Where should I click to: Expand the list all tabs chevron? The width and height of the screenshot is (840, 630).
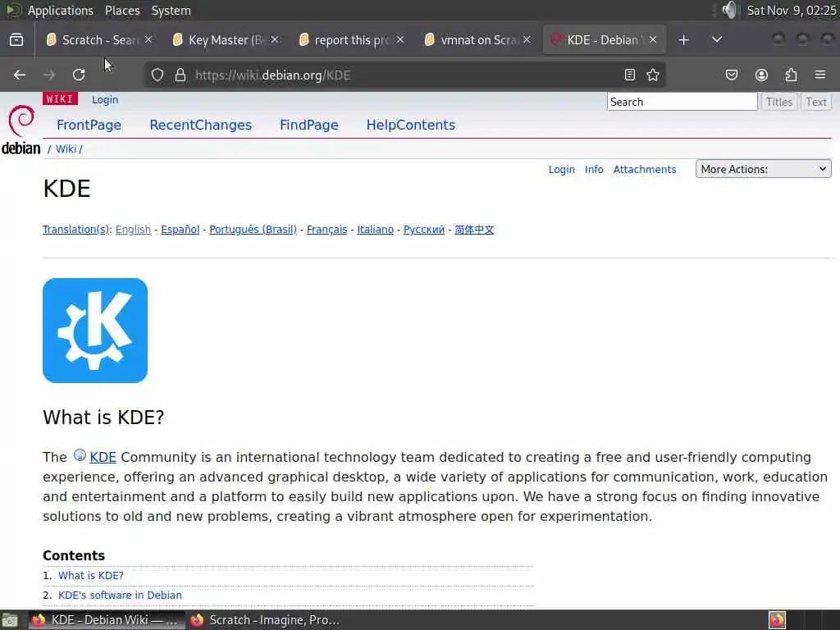(x=717, y=39)
